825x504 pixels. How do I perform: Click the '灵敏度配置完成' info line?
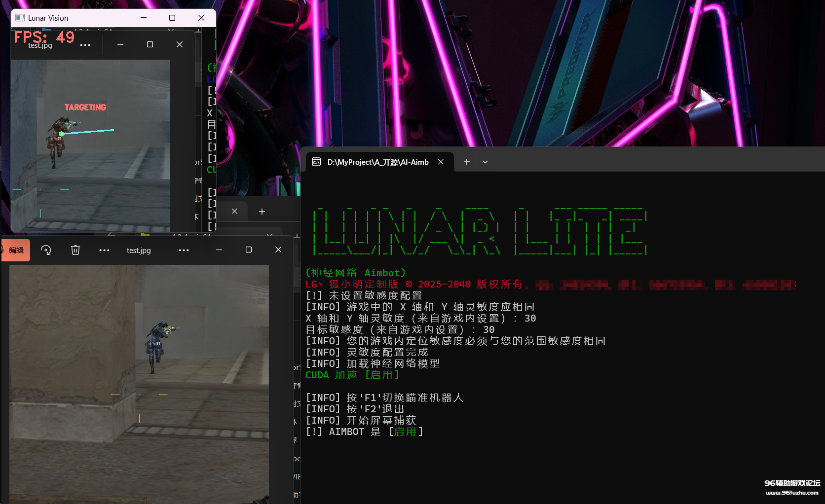367,352
